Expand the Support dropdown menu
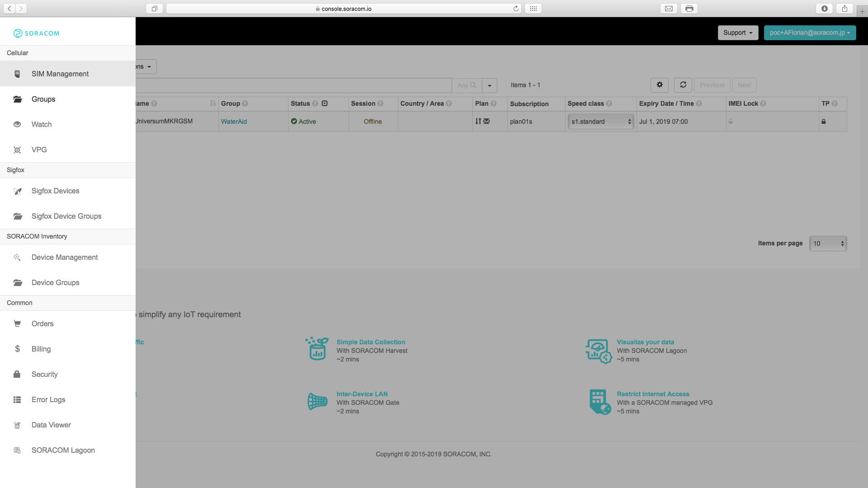Image resolution: width=868 pixels, height=488 pixels. pos(738,33)
